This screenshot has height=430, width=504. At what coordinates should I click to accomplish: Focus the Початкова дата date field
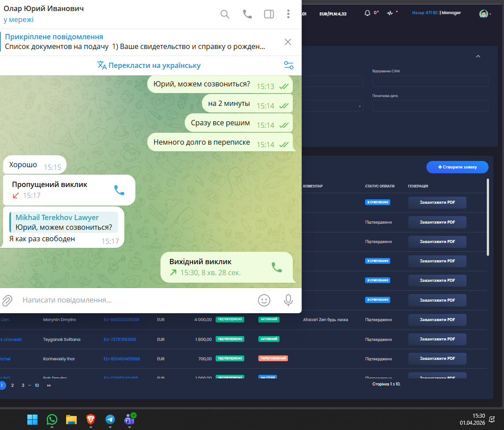click(430, 106)
